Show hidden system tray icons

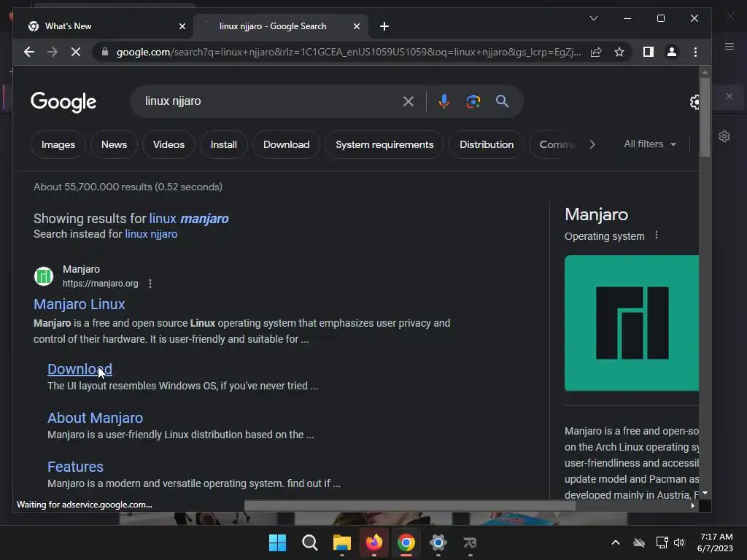click(x=616, y=542)
